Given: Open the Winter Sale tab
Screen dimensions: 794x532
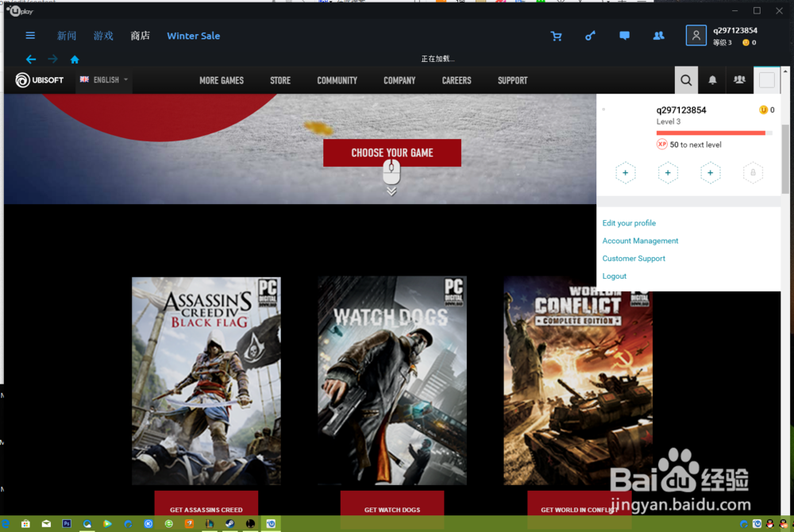Looking at the screenshot, I should (x=194, y=36).
